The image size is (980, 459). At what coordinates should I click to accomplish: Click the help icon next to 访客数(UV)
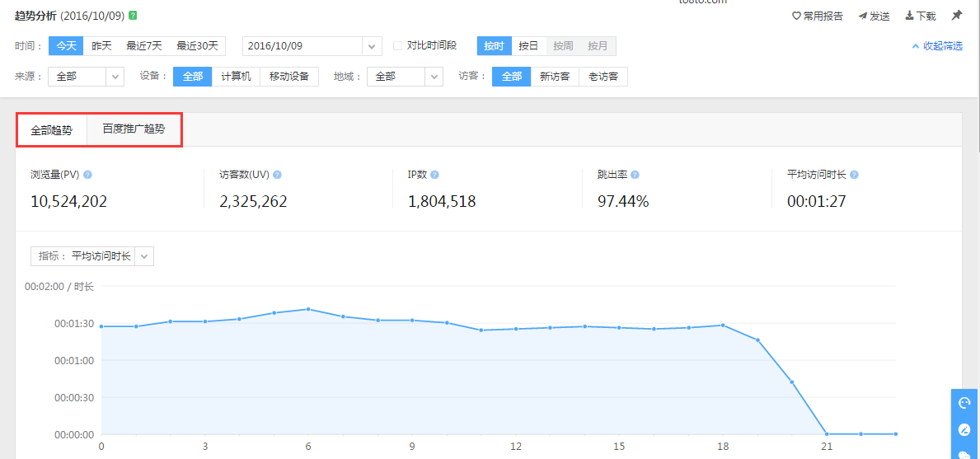277,175
